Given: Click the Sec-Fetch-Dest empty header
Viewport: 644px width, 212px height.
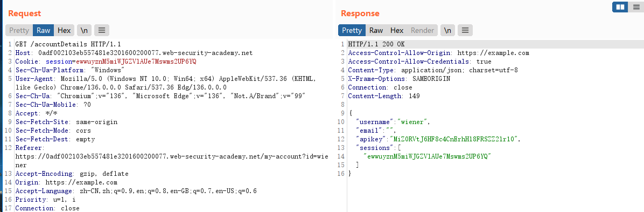Looking at the screenshot, I should (x=55, y=139).
